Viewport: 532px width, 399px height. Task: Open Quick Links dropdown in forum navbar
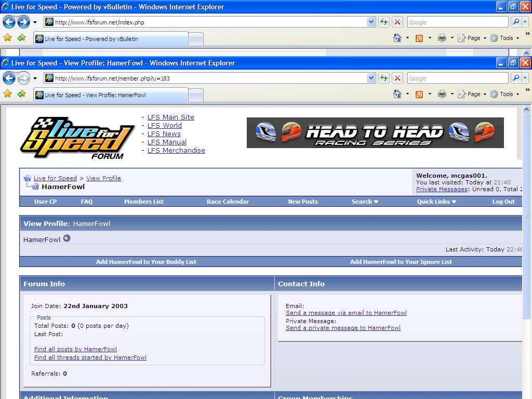[436, 202]
